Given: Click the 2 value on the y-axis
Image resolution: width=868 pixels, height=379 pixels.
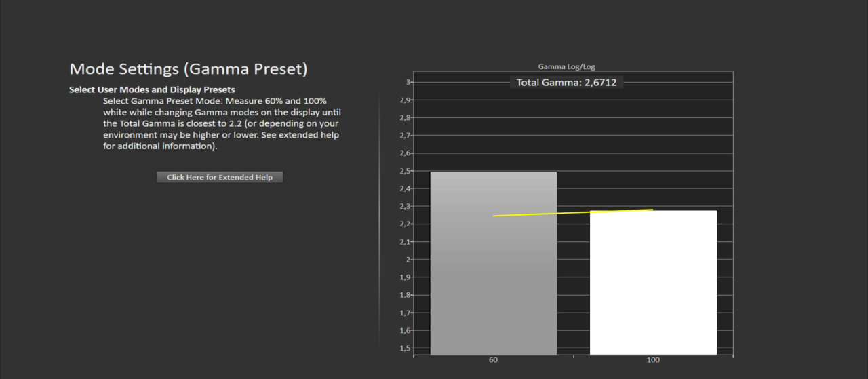Looking at the screenshot, I should 408,260.
